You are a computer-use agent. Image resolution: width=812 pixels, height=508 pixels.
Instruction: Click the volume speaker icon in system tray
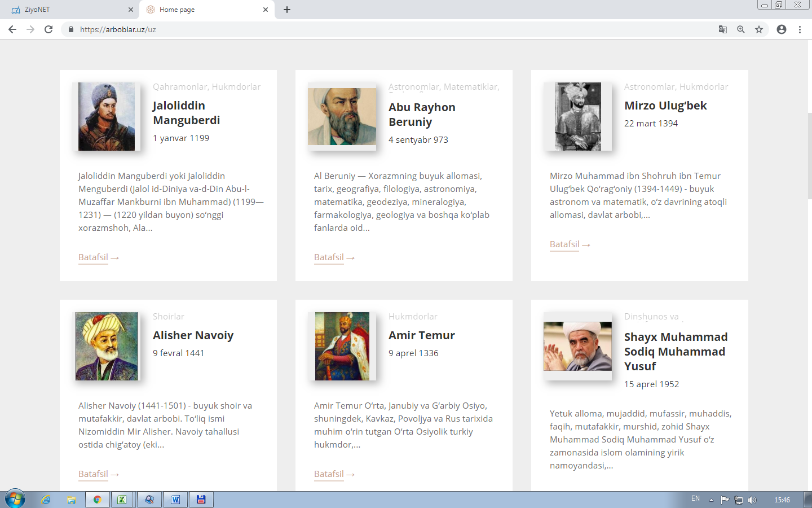(x=752, y=500)
